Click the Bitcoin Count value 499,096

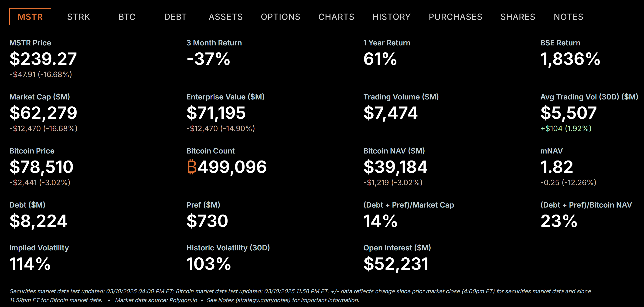(232, 167)
